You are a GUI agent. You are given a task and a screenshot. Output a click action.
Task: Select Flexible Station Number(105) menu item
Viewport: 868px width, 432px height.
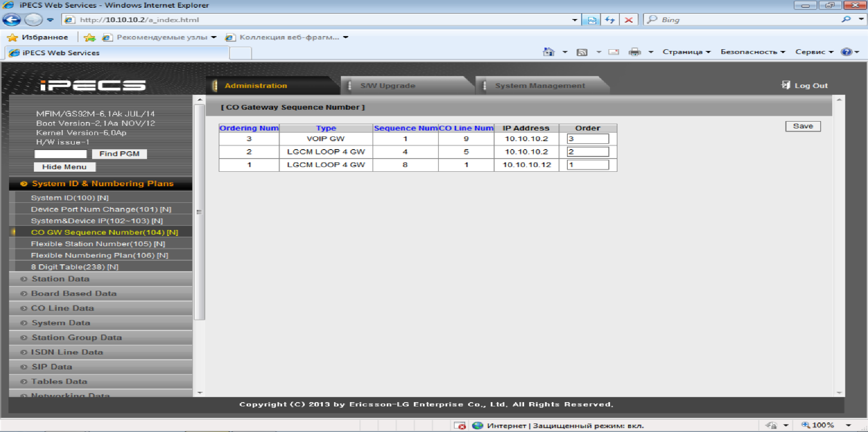pos(98,244)
